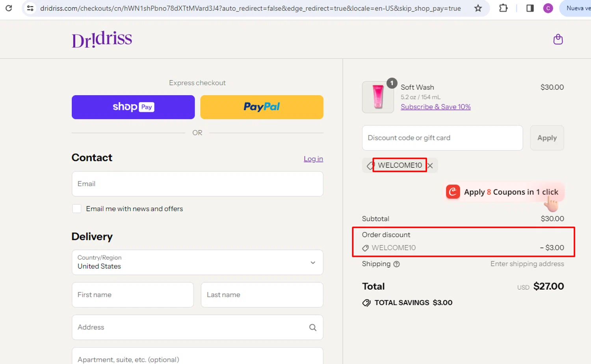Viewport: 591px width, 364px height.
Task: Focus the Apartment, suite field
Action: point(197,357)
